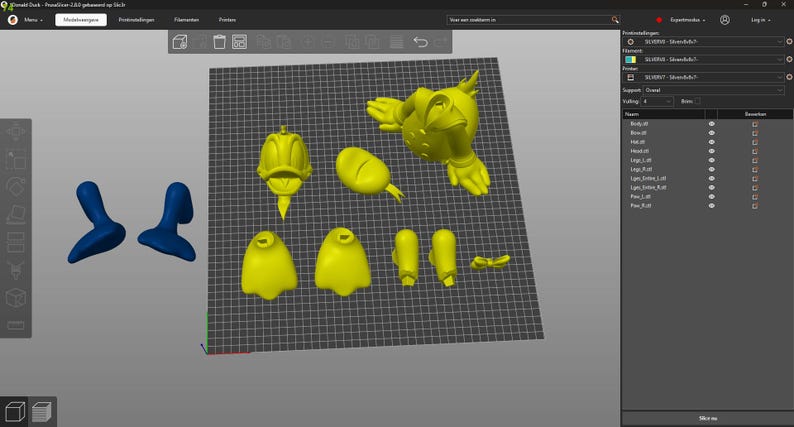The width and height of the screenshot is (794, 427).
Task: Open the Log in dropdown
Action: pos(761,20)
